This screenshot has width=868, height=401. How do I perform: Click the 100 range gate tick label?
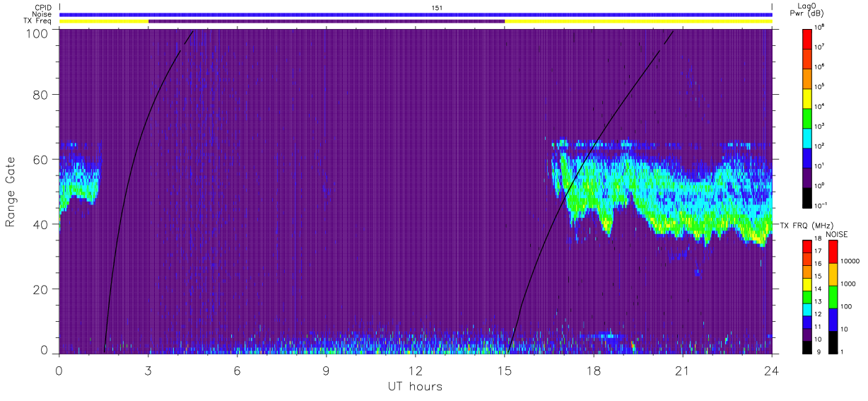pyautogui.click(x=35, y=33)
